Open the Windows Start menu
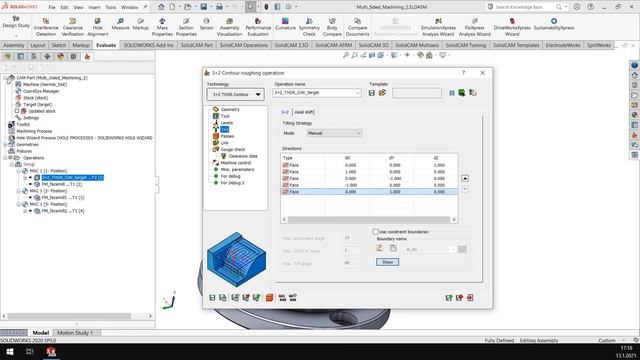640x360 pixels. 10,352
